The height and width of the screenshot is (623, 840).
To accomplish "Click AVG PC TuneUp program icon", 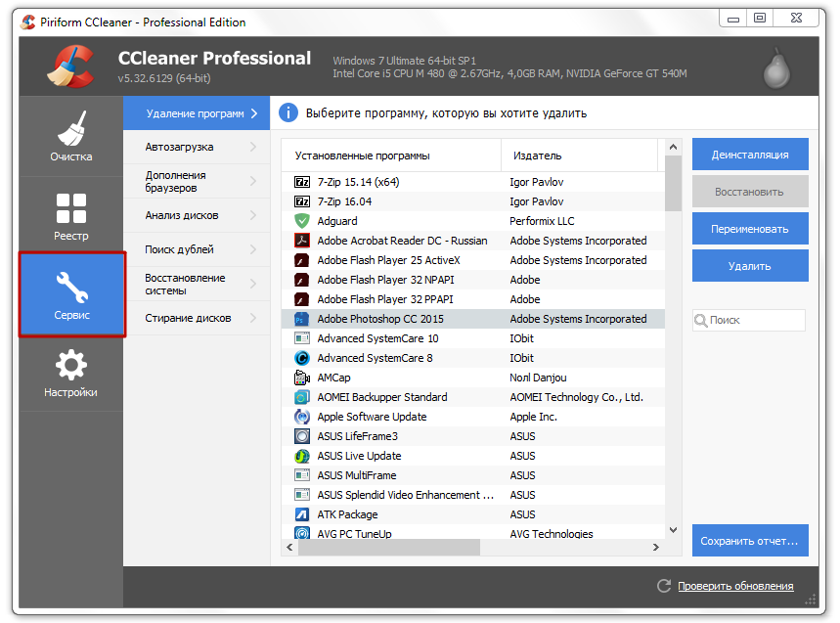I will tap(302, 533).
